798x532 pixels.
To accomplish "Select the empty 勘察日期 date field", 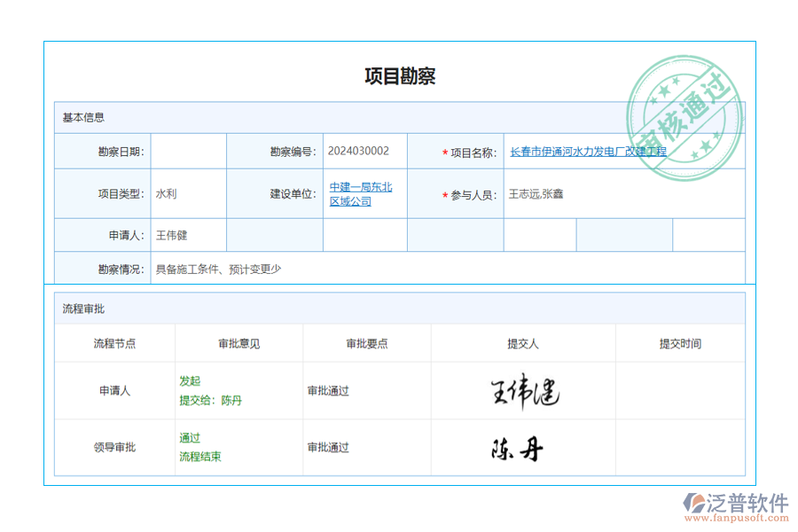I will tap(189, 151).
